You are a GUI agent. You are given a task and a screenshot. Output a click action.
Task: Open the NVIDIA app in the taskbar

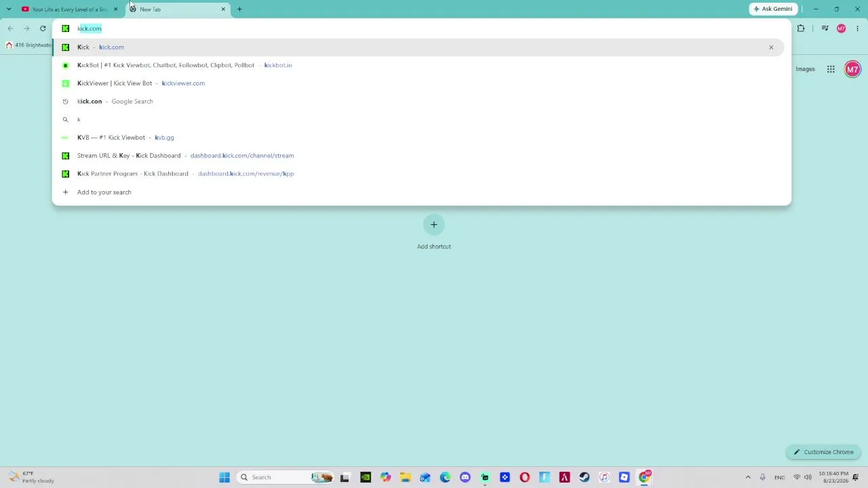pyautogui.click(x=366, y=477)
